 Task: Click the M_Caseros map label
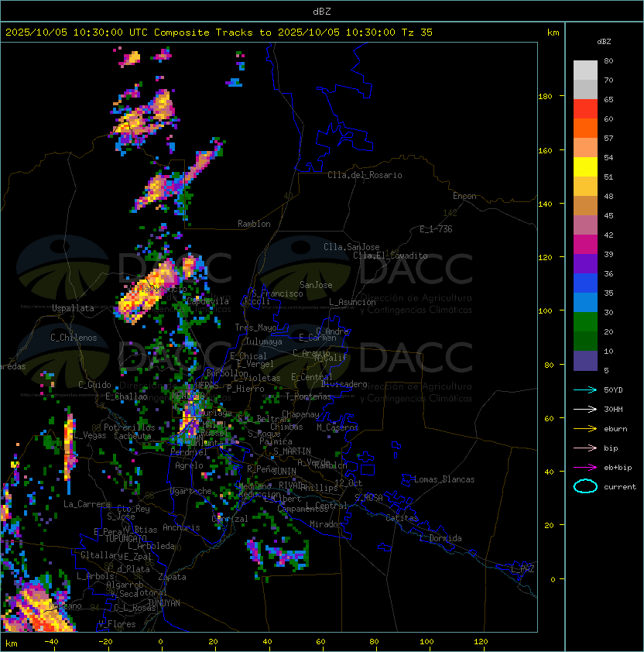(x=337, y=427)
